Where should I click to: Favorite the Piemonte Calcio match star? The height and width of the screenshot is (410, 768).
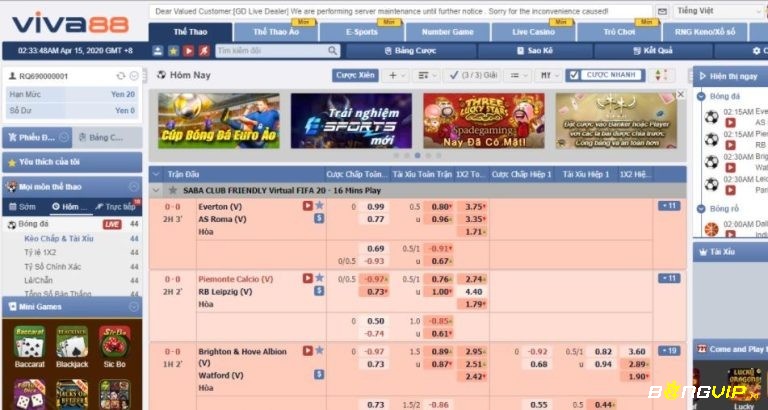click(x=319, y=278)
